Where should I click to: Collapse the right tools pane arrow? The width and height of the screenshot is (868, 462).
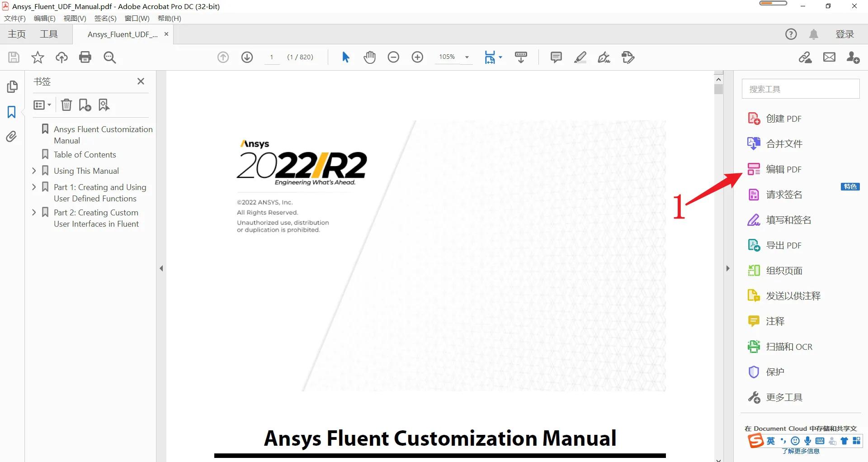click(727, 268)
